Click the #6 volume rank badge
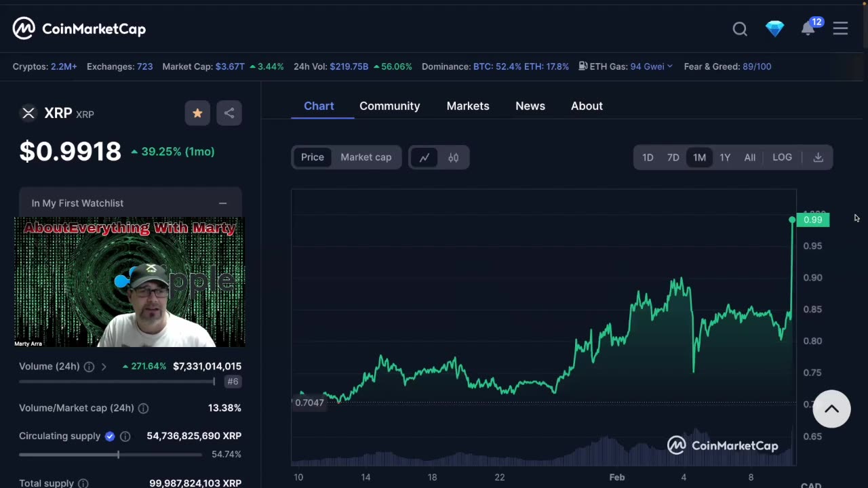The width and height of the screenshot is (868, 488). coord(233,382)
